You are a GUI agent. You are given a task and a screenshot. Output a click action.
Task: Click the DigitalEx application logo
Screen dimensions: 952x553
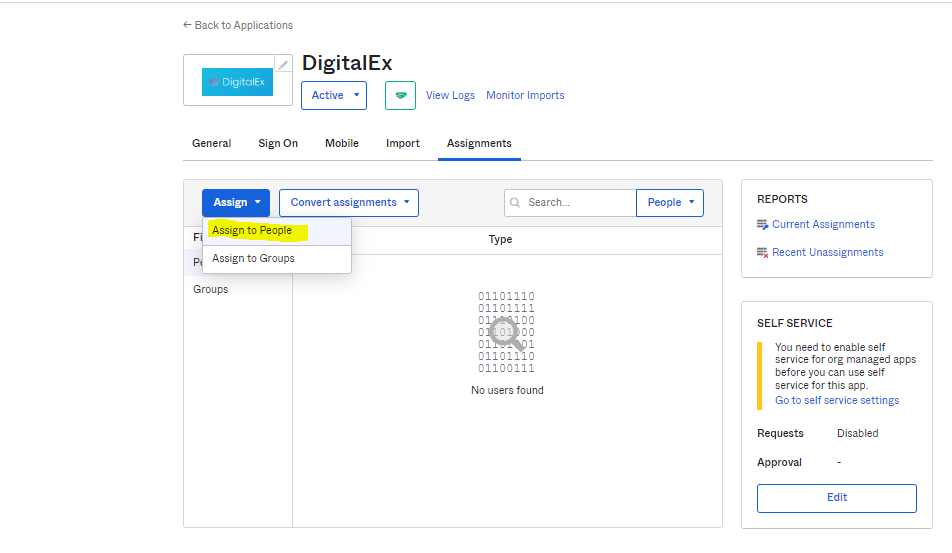237,82
